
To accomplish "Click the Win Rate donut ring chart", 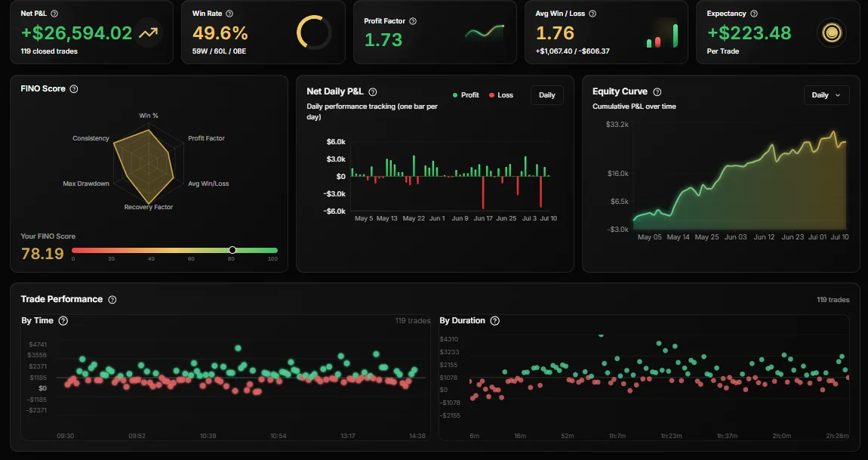I will coord(314,32).
